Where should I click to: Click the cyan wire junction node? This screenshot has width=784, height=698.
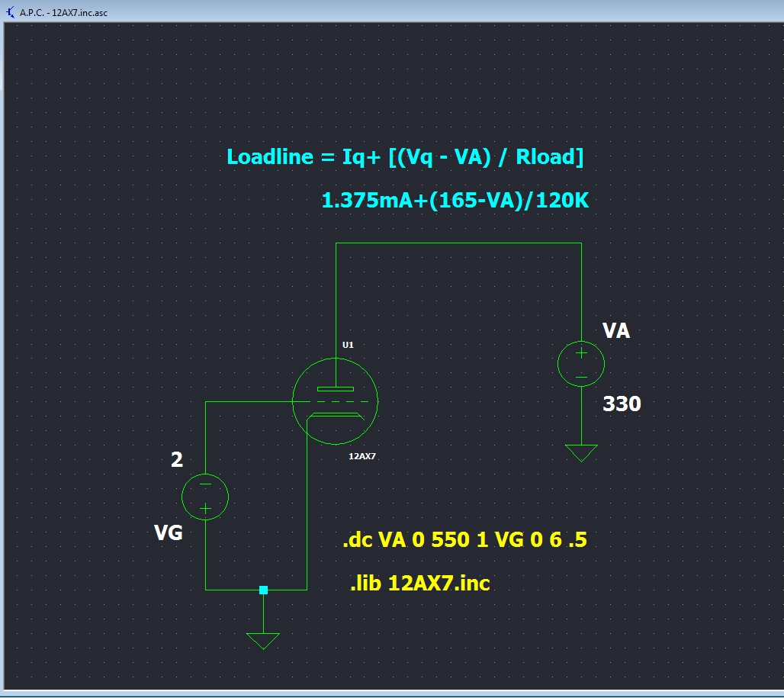coord(263,590)
